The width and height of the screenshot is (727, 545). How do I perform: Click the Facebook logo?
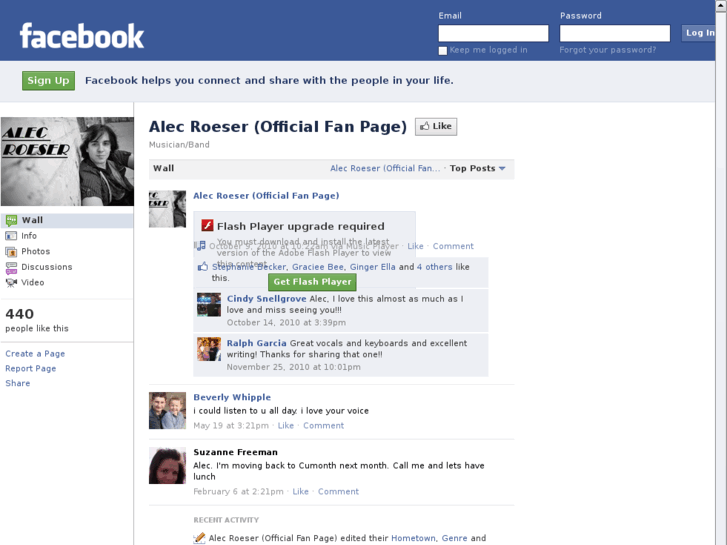click(x=82, y=36)
